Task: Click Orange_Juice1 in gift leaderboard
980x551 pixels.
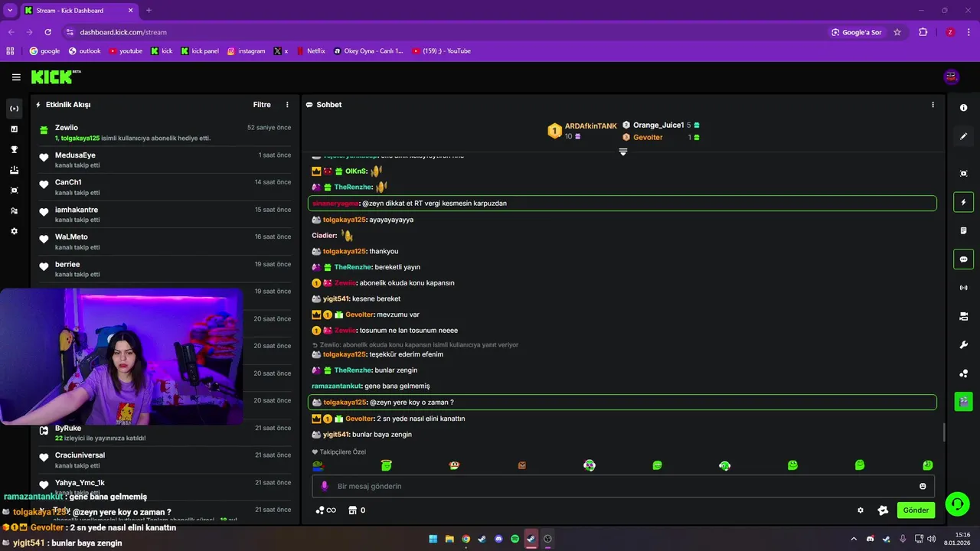Action: pos(658,125)
